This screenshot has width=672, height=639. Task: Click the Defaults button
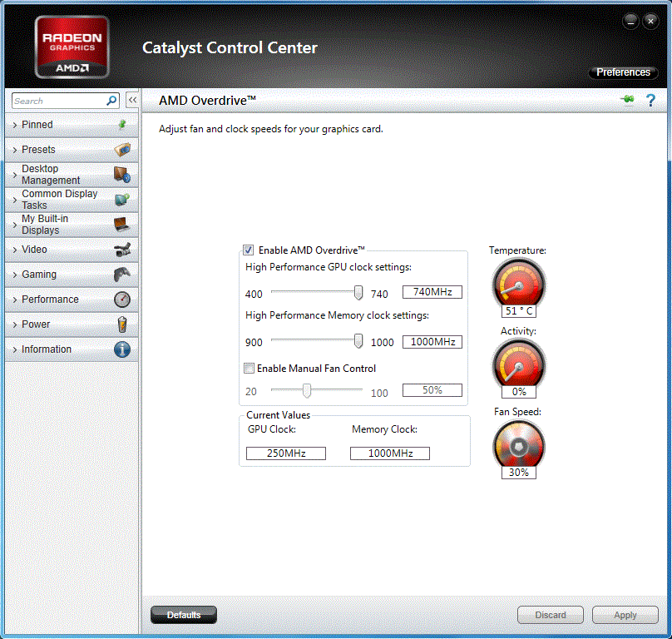click(184, 615)
